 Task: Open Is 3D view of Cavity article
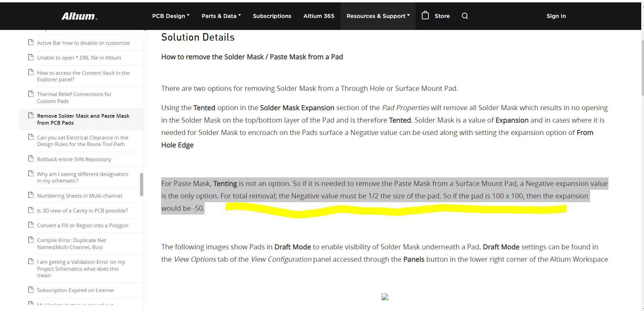82,210
